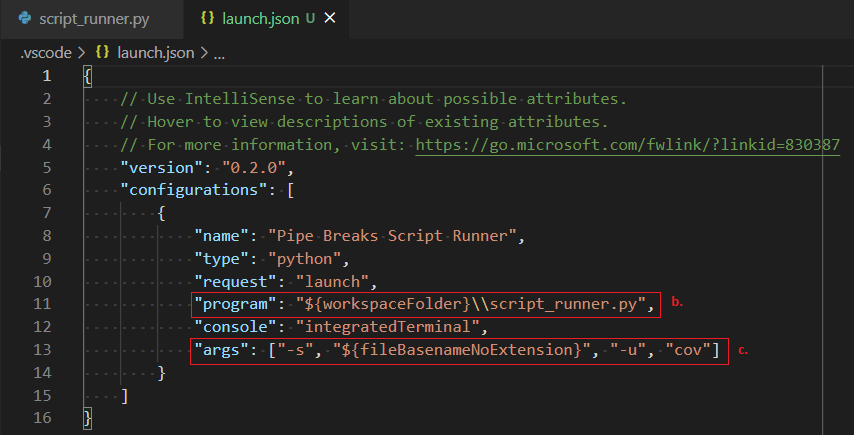Click the "0.2.0" version value
The width and height of the screenshot is (854, 435).
(254, 167)
